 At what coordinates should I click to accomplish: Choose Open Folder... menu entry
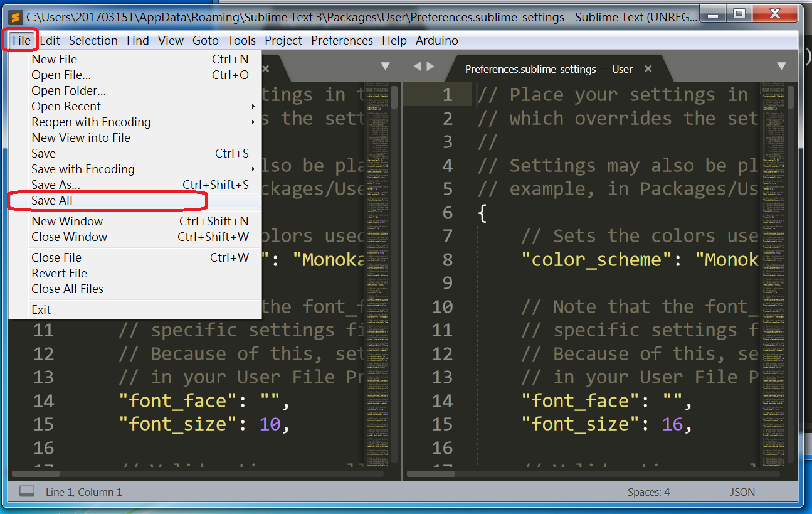[x=135, y=90]
